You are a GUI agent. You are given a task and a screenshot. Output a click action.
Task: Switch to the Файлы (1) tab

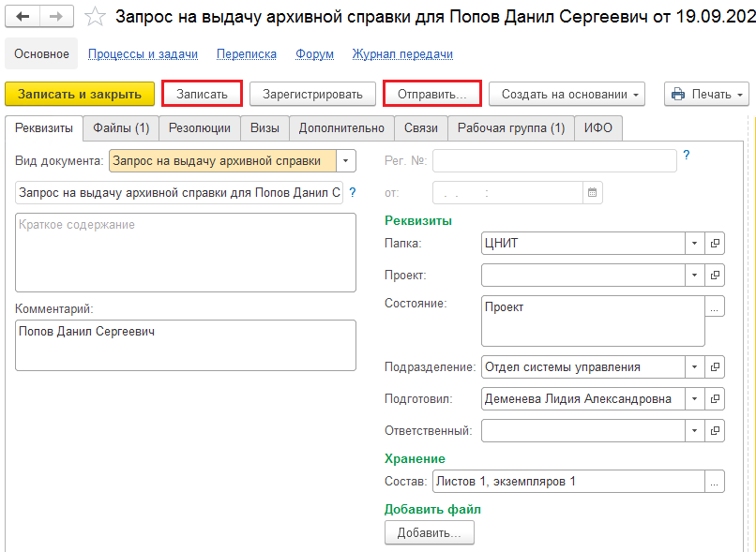point(121,128)
